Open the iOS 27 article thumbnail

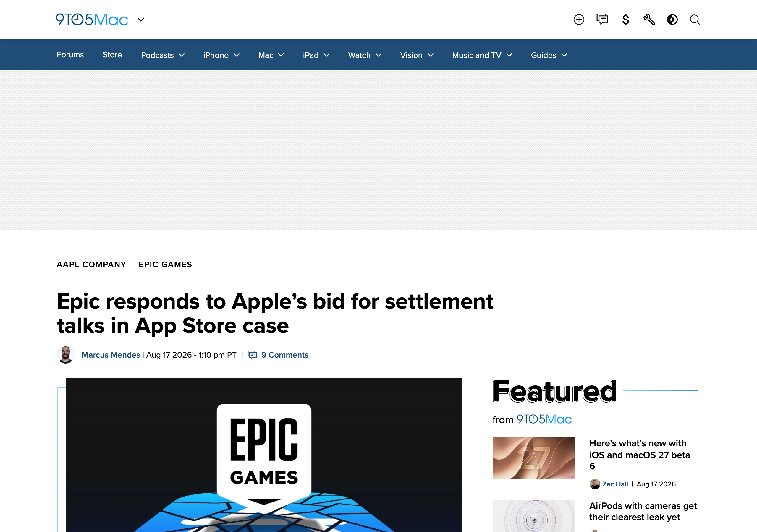[x=534, y=458]
